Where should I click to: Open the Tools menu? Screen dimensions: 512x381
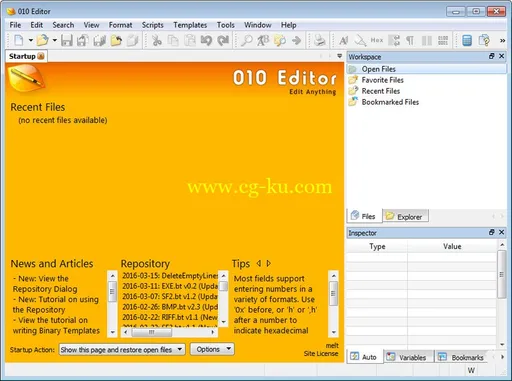226,25
